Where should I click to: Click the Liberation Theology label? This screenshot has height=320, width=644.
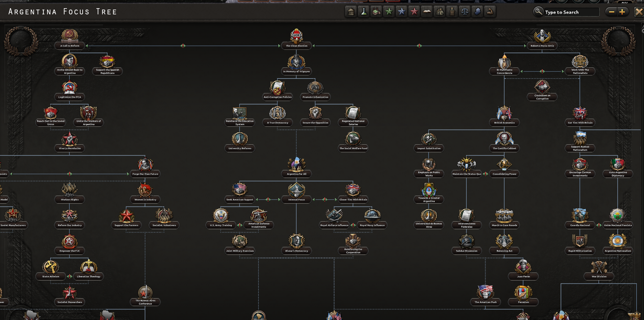coord(88,277)
